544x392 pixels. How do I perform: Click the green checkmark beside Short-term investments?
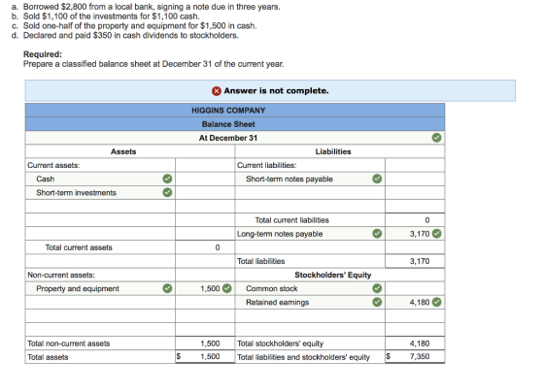(167, 192)
